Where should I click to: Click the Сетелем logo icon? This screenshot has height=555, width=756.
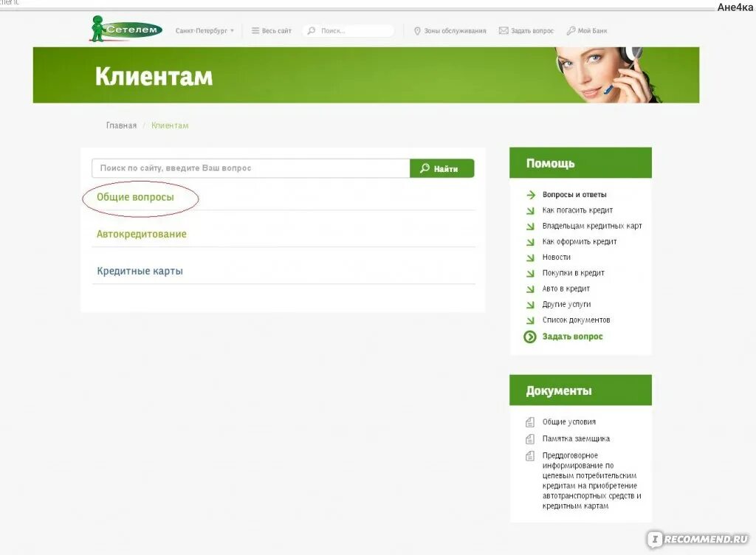point(126,29)
